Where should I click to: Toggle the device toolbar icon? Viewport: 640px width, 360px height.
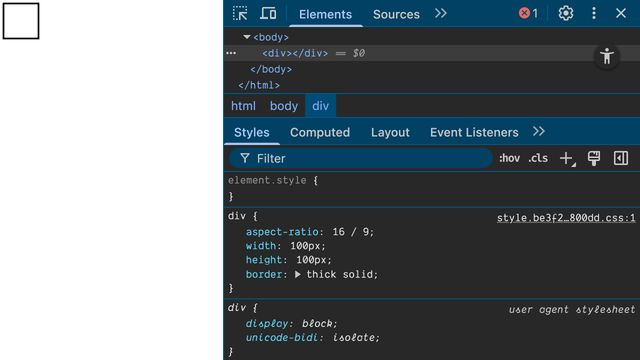pos(268,13)
